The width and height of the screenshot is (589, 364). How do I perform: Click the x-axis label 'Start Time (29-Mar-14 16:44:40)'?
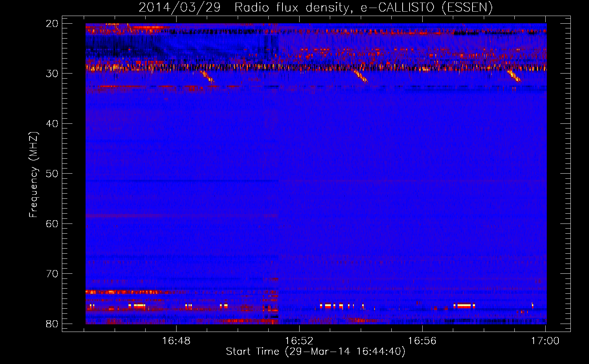tap(316, 352)
